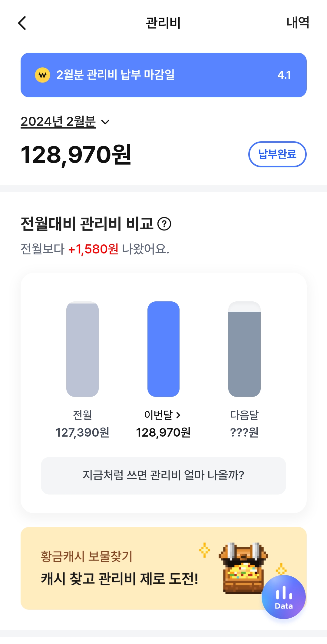Click the dropdown chevron beside 2월분

point(105,122)
